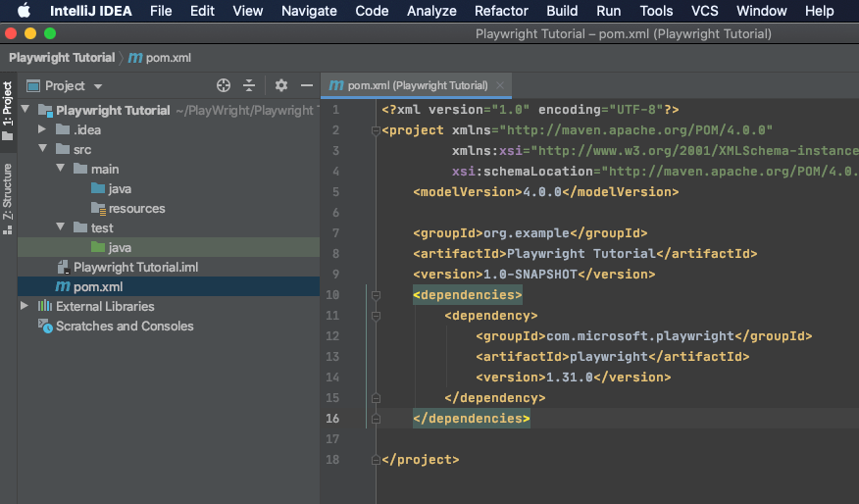This screenshot has width=859, height=504.
Task: Click line number 16 in gutter
Action: coord(332,419)
